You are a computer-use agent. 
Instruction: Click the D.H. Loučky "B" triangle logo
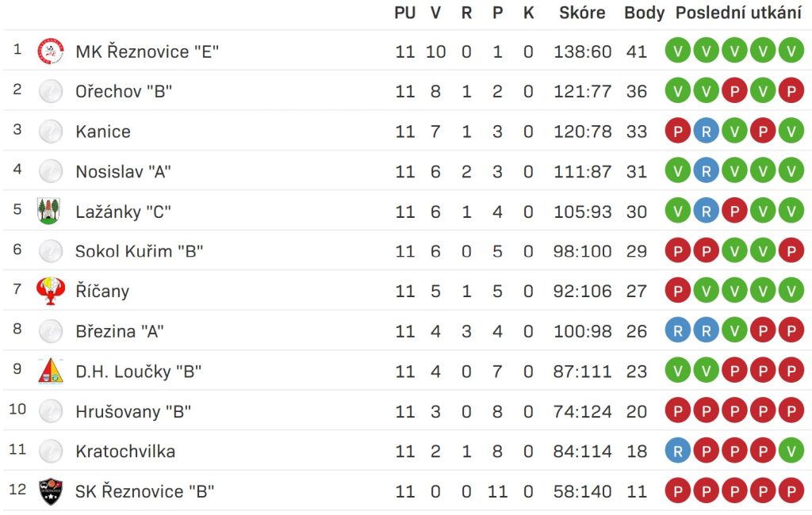[51, 371]
